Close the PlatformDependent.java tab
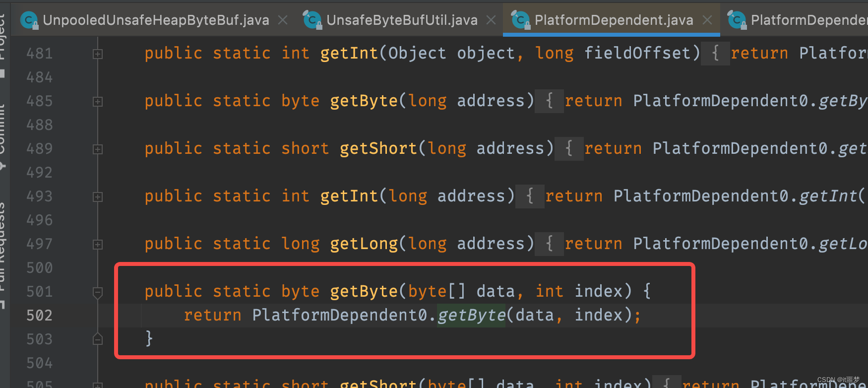This screenshot has width=868, height=388. (708, 20)
